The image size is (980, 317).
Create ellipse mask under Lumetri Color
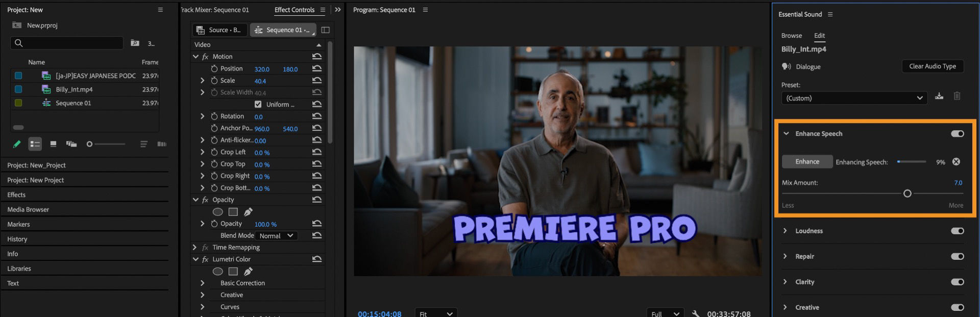tap(217, 272)
